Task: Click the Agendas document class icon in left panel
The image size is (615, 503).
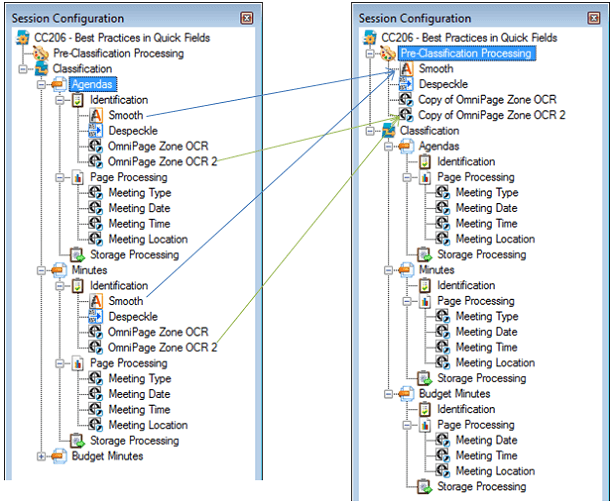Action: pos(59,84)
